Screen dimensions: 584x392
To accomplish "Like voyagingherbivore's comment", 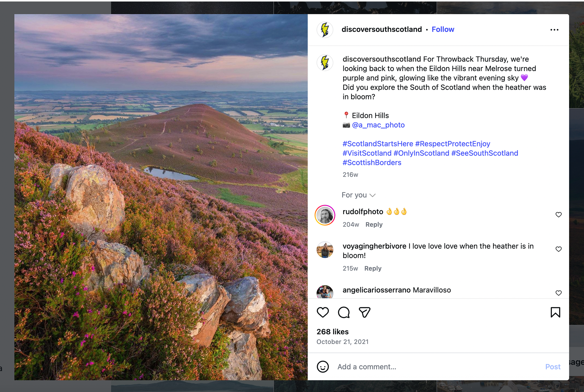I will coord(558,249).
